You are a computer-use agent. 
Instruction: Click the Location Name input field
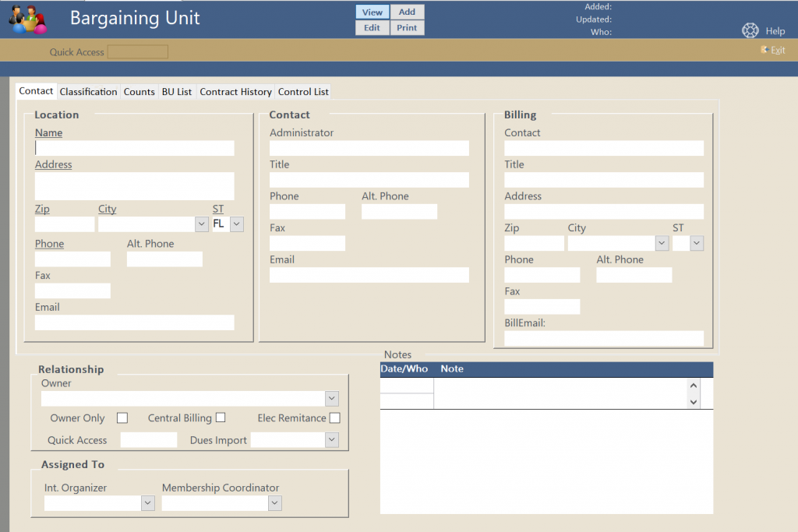pyautogui.click(x=134, y=148)
